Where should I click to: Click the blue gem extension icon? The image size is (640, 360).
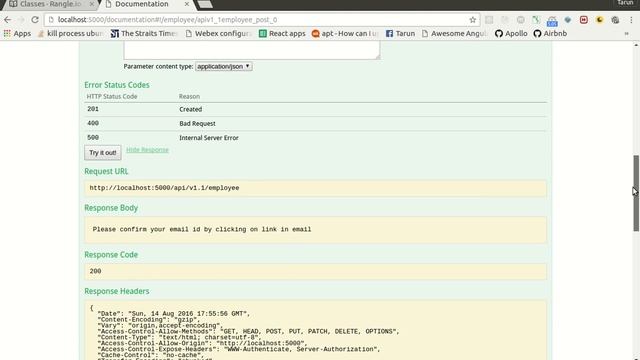click(x=568, y=20)
